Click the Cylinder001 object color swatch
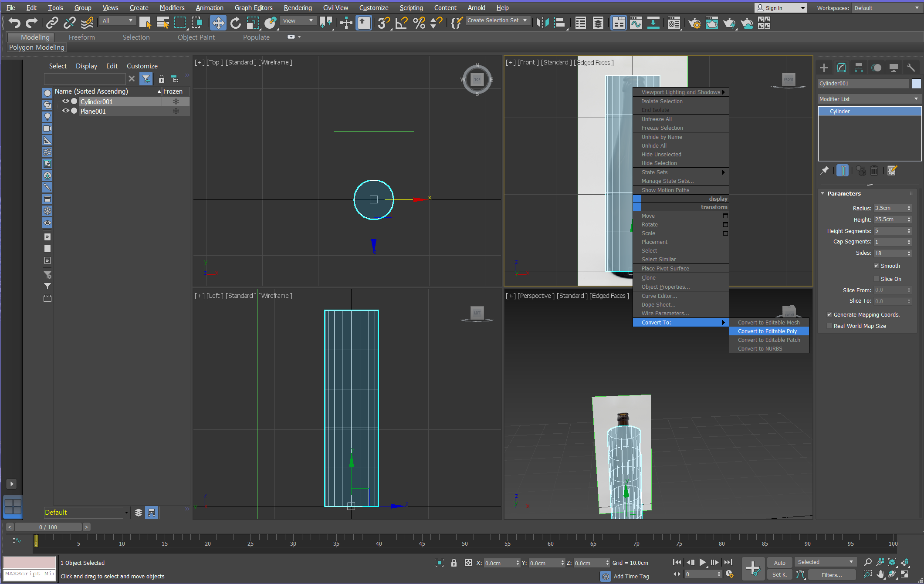924x584 pixels. pos(917,84)
